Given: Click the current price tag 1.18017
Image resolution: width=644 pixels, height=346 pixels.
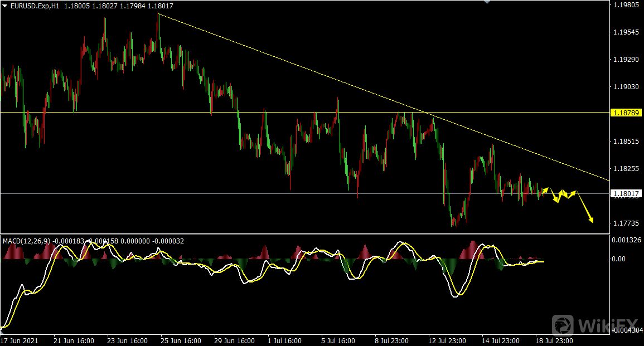Looking at the screenshot, I should (x=626, y=194).
